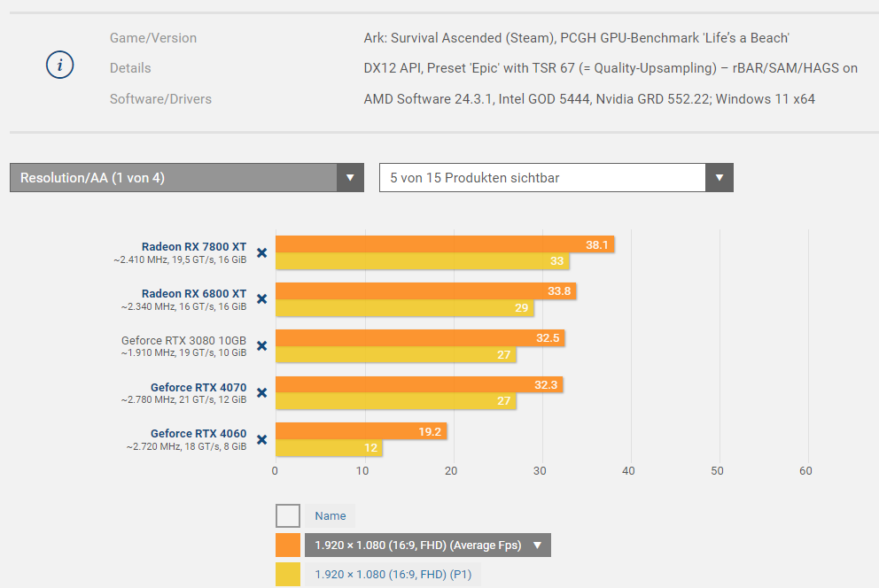Click the yellow 29 bar for RX 6800 XT
This screenshot has width=879, height=588.
(405, 307)
